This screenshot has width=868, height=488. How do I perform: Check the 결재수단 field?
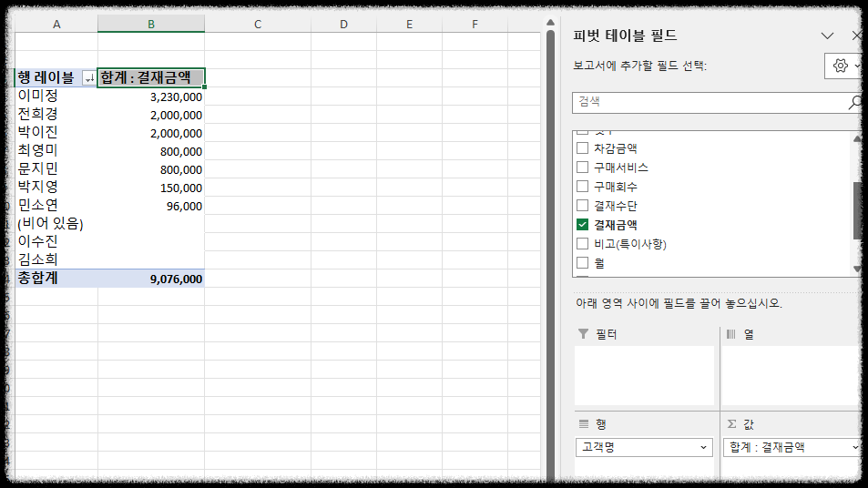coord(582,205)
